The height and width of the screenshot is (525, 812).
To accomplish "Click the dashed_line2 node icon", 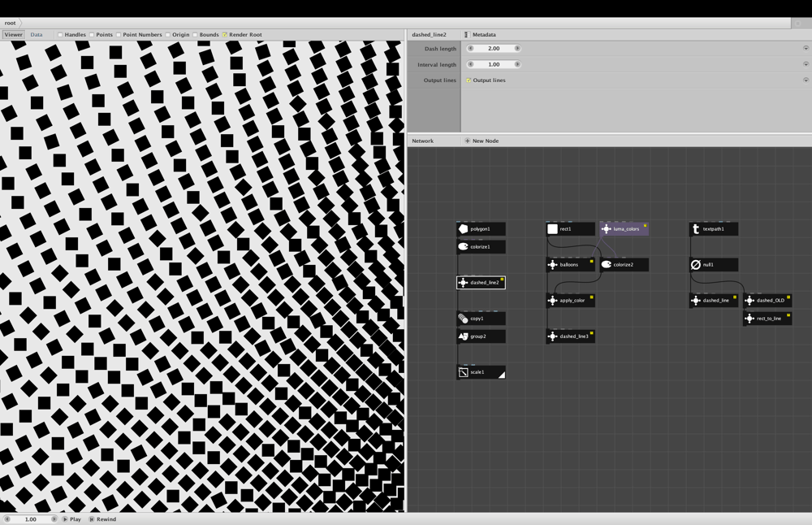I will point(463,283).
